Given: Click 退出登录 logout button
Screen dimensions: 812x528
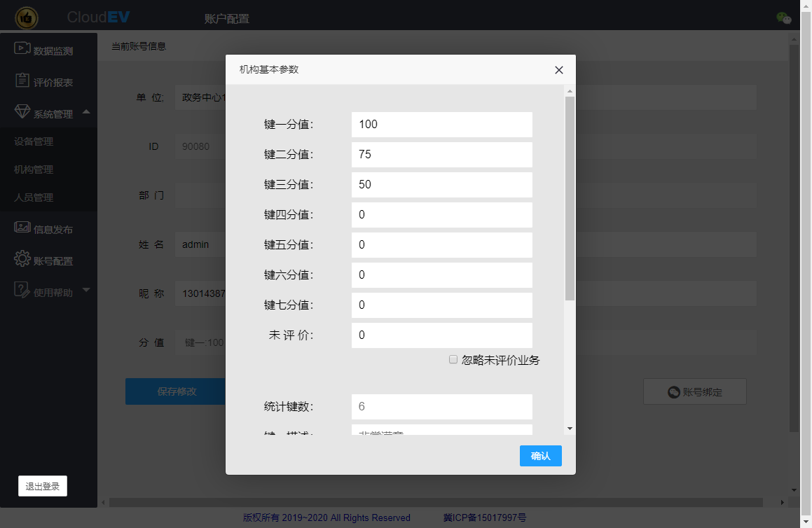Looking at the screenshot, I should click(x=43, y=486).
